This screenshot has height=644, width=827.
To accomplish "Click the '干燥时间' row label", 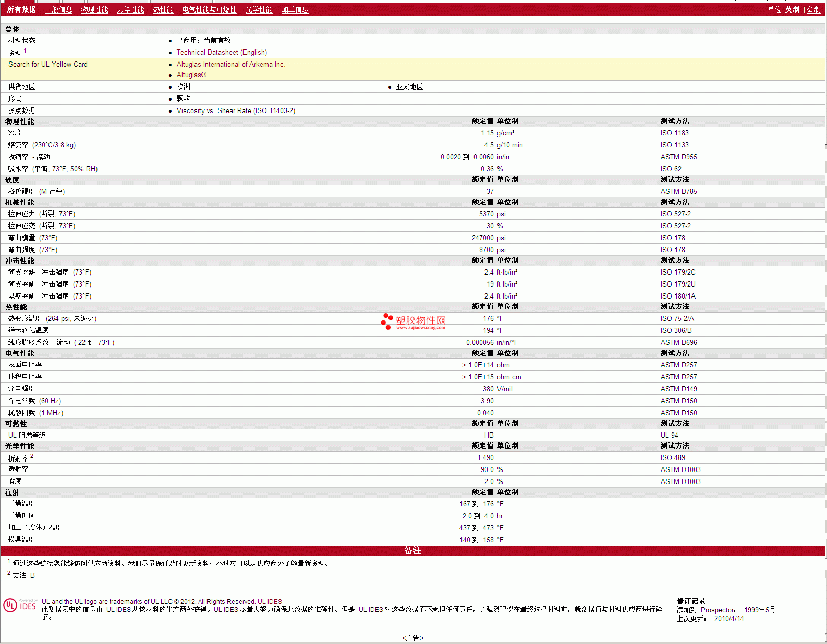I will click(x=21, y=516).
